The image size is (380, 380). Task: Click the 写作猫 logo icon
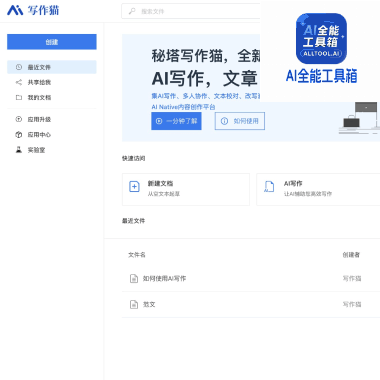15,10
